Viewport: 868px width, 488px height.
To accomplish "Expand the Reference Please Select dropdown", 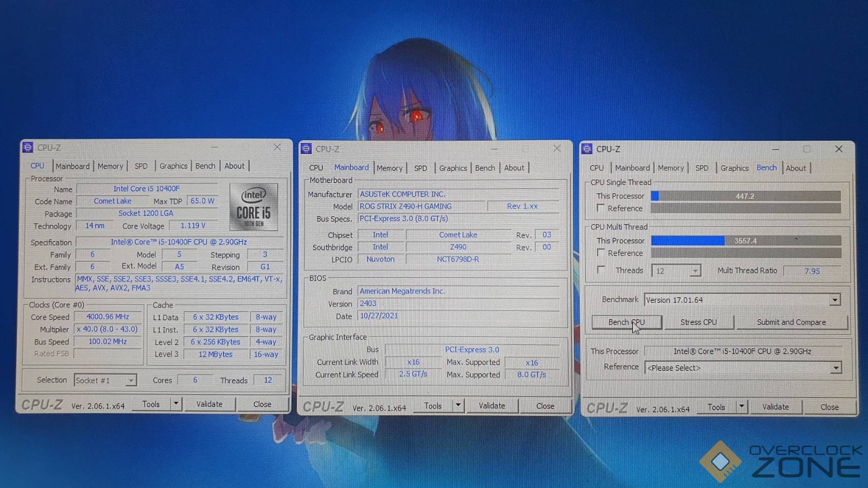I will point(835,368).
